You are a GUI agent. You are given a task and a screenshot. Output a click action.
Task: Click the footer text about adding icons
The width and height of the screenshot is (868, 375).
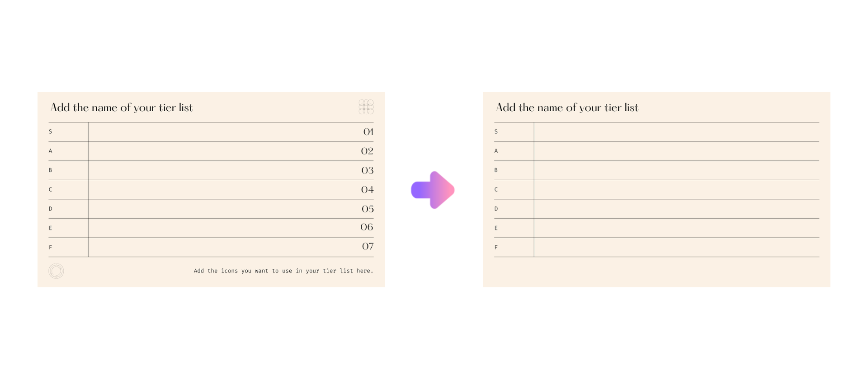(283, 271)
